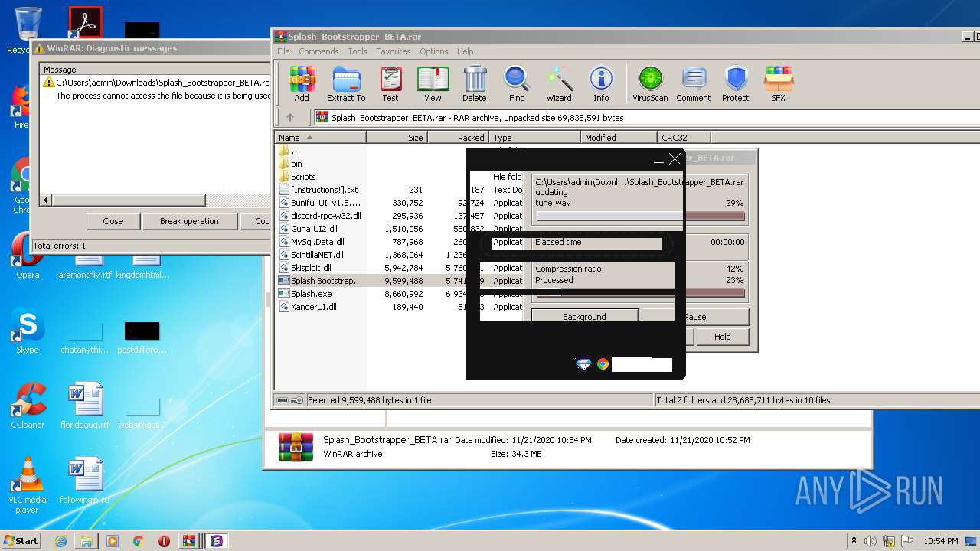Click the Test archive icon
The width and height of the screenshot is (980, 551).
coord(390,84)
